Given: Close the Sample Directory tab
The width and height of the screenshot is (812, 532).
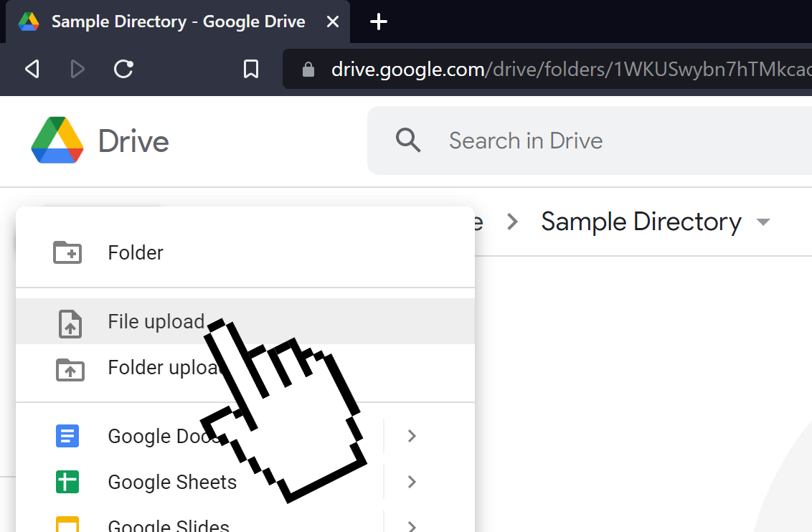Looking at the screenshot, I should pos(333,22).
